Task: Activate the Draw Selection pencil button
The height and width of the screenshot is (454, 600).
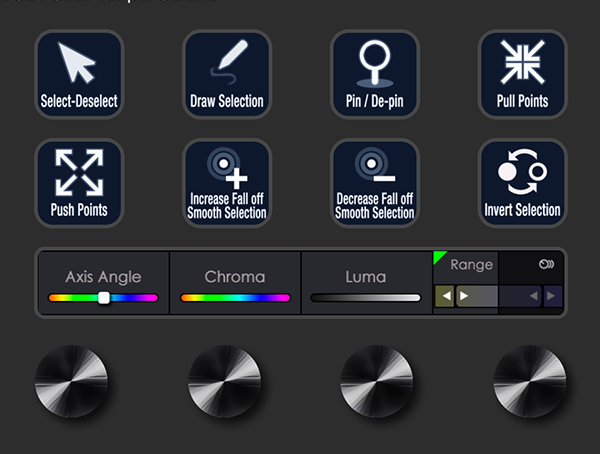Action: [227, 75]
